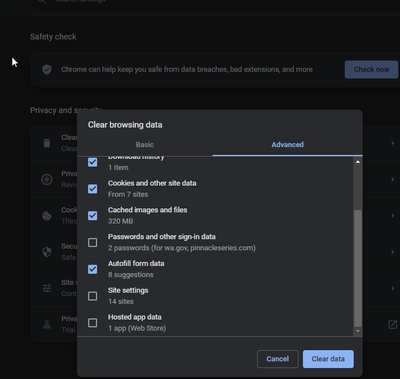The image size is (400, 379).
Task: Uncheck Autofill form data
Action: (x=93, y=269)
